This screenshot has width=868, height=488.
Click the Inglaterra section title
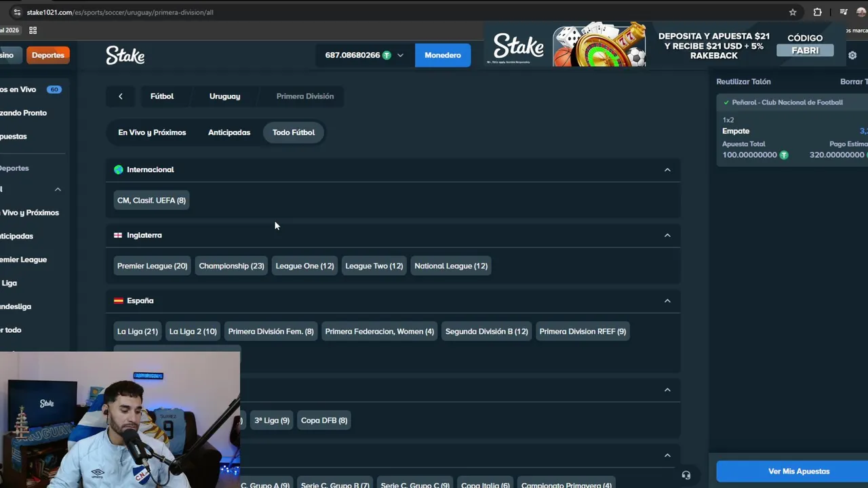tap(144, 235)
